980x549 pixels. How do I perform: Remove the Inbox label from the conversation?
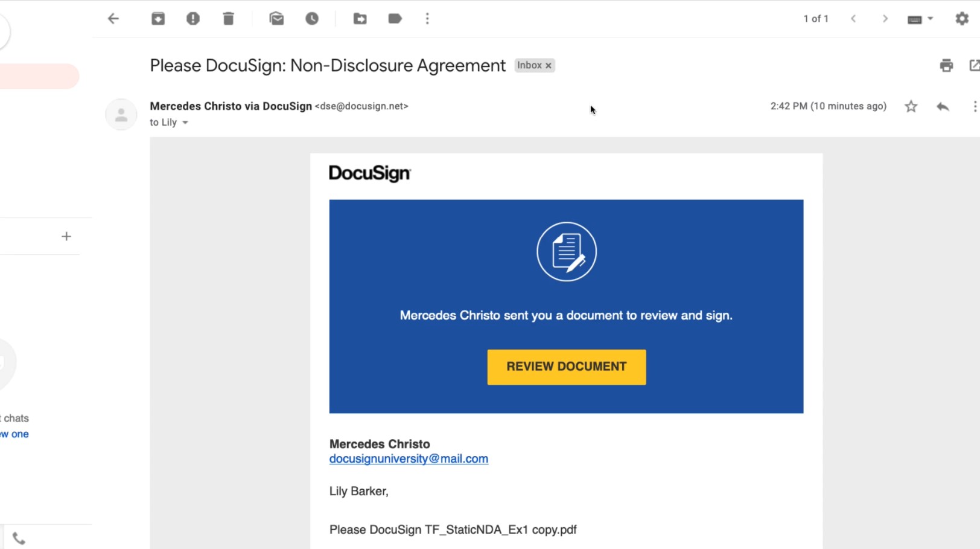tap(549, 66)
